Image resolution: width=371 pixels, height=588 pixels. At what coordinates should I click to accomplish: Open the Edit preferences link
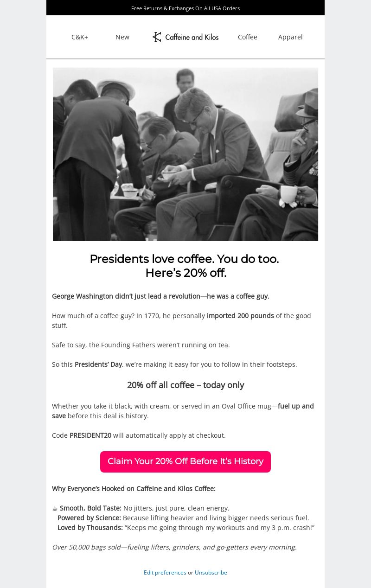165,573
